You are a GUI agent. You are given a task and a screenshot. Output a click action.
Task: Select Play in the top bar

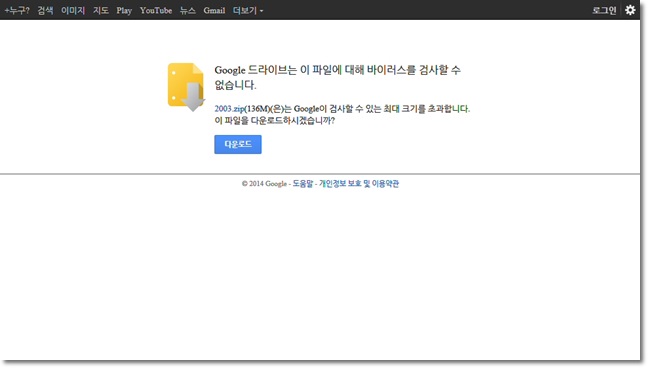[x=124, y=10]
